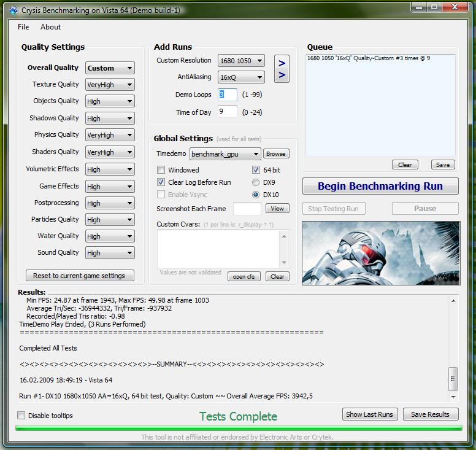Viewport: 476px width, 450px height.
Task: Click Results scrollbar down arrow
Action: tap(453, 397)
